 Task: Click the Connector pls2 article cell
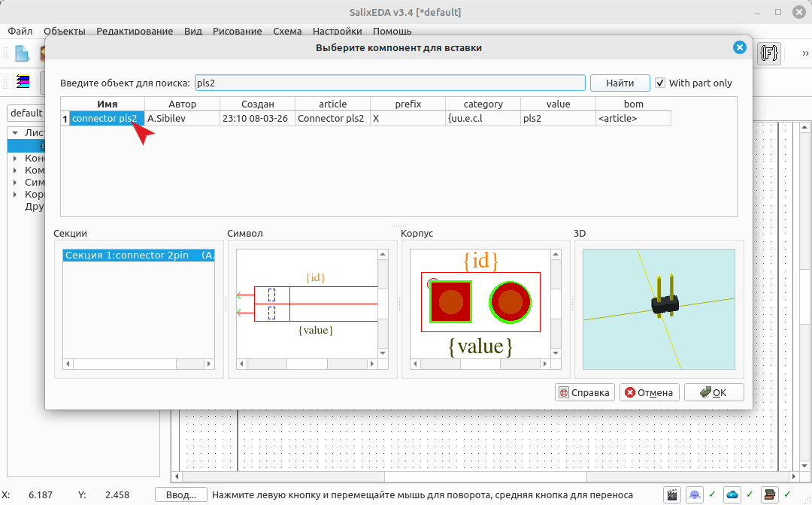click(x=332, y=119)
